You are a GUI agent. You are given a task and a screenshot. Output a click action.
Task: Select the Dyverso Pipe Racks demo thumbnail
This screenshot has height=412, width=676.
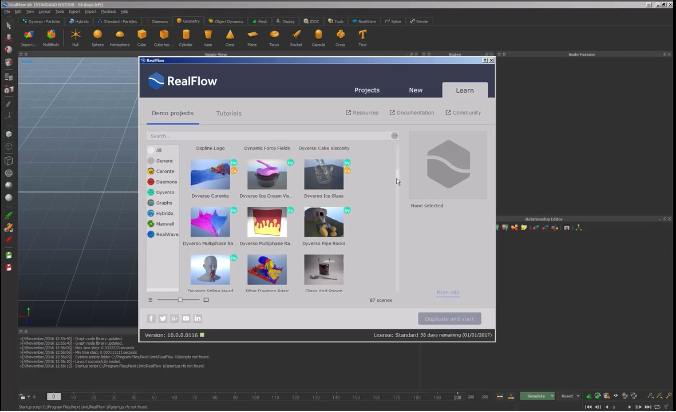pos(323,222)
